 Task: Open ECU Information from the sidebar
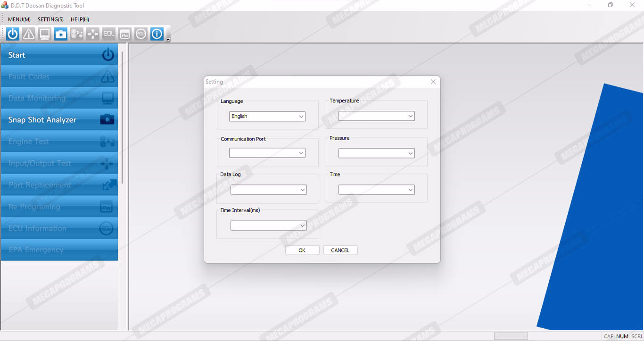pos(59,228)
